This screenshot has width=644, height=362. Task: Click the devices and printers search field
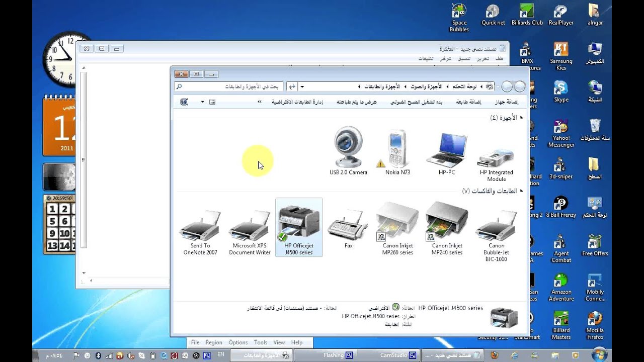pyautogui.click(x=229, y=86)
